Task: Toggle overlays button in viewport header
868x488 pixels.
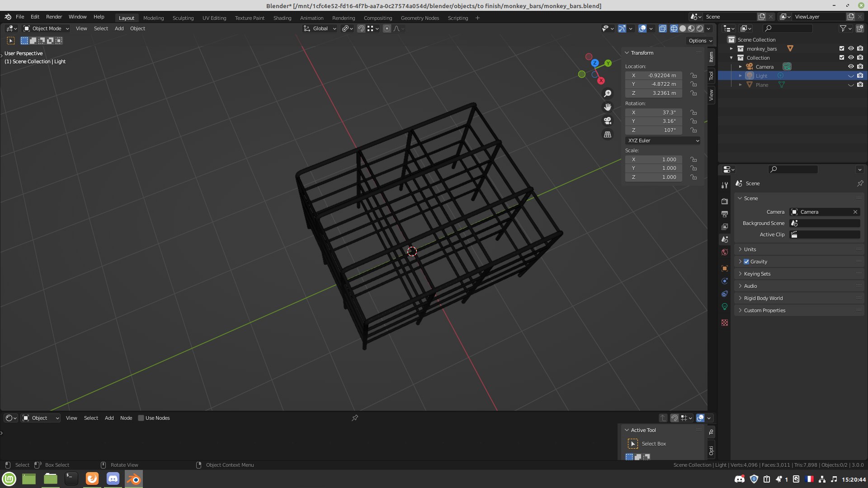Action: click(642, 28)
